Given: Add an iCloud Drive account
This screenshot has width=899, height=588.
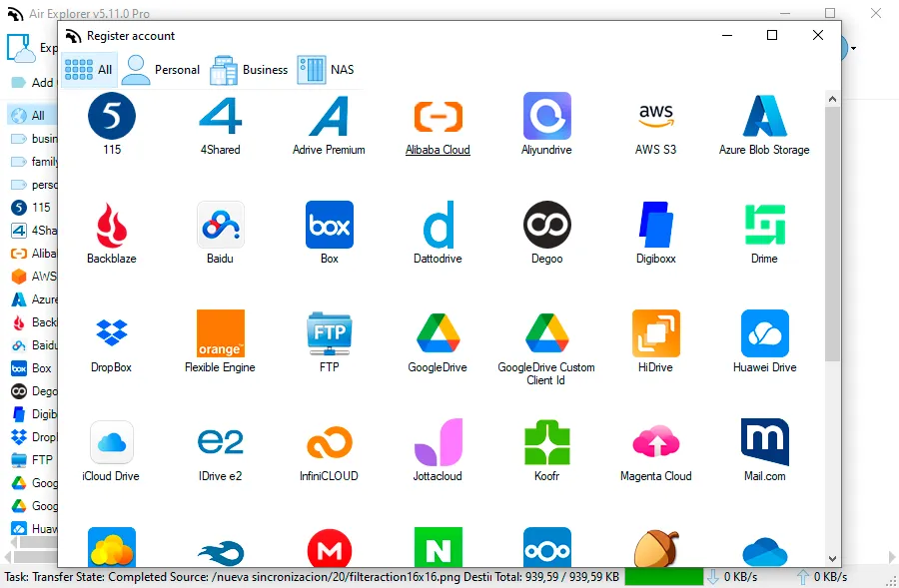Looking at the screenshot, I should click(x=112, y=442).
